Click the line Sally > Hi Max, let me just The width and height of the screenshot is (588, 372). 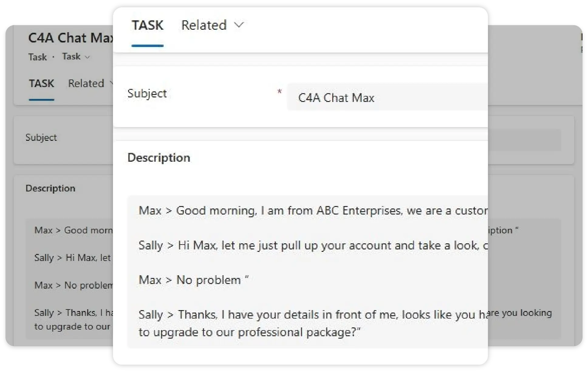313,245
